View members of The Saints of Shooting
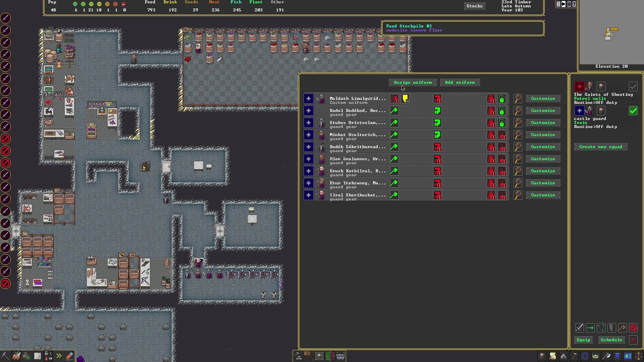The height and width of the screenshot is (362, 644). (x=601, y=86)
